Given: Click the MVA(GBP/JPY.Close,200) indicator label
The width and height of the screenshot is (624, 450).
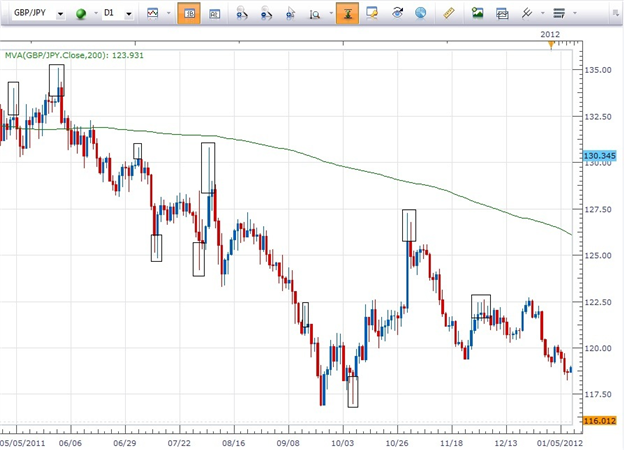Looking at the screenshot, I should click(74, 55).
